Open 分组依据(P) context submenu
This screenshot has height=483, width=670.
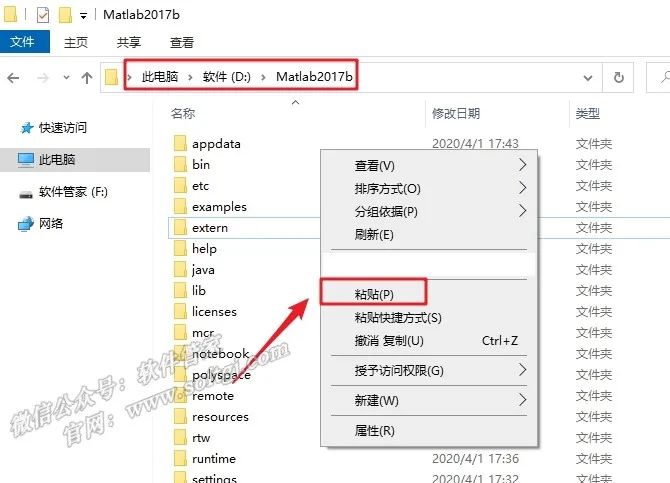click(429, 212)
